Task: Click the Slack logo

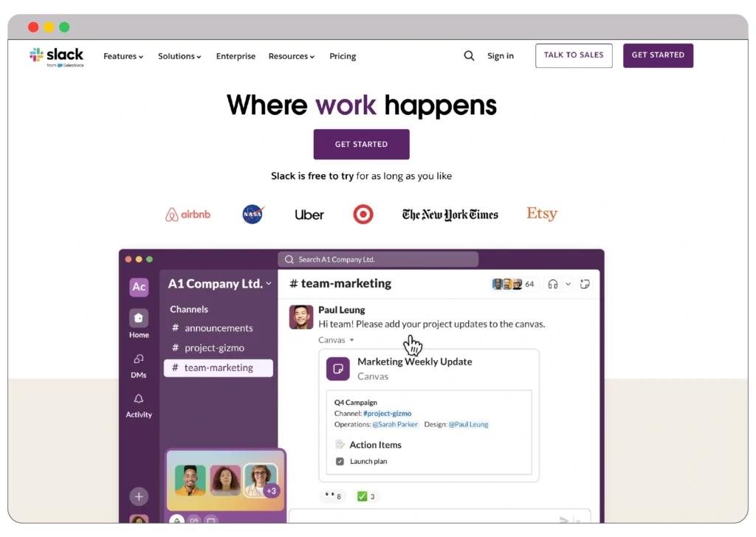Action: click(x=56, y=58)
